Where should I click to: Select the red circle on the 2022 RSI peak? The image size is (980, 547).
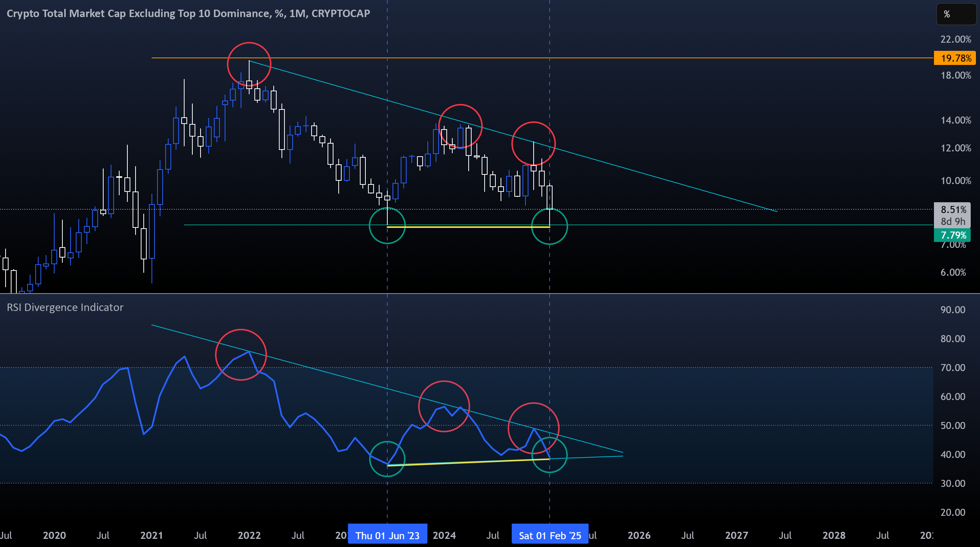click(x=241, y=355)
